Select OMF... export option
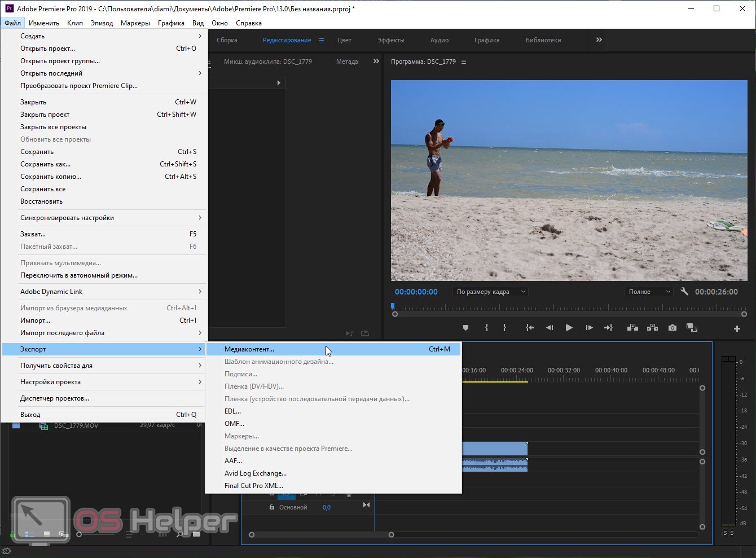This screenshot has height=558, width=756. click(334, 424)
